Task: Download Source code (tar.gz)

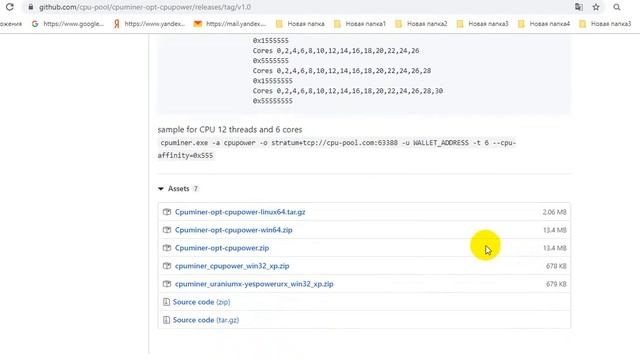Action: (206, 320)
